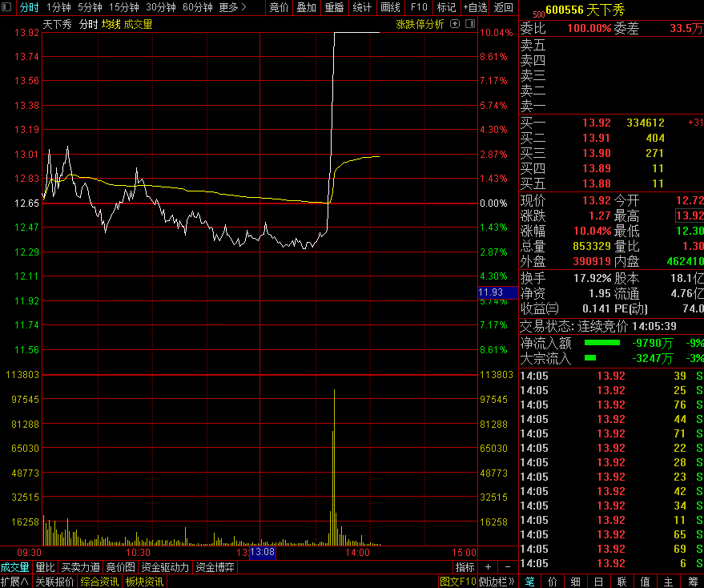Image resolution: width=704 pixels, height=588 pixels.
Task: Click the 涨跌停分析 link
Action: pos(420,24)
